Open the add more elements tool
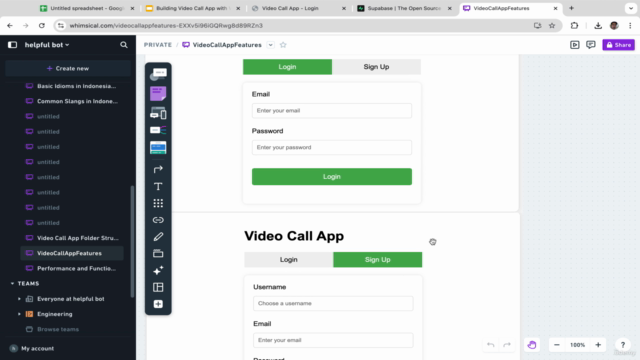The image size is (640, 360). [158, 304]
